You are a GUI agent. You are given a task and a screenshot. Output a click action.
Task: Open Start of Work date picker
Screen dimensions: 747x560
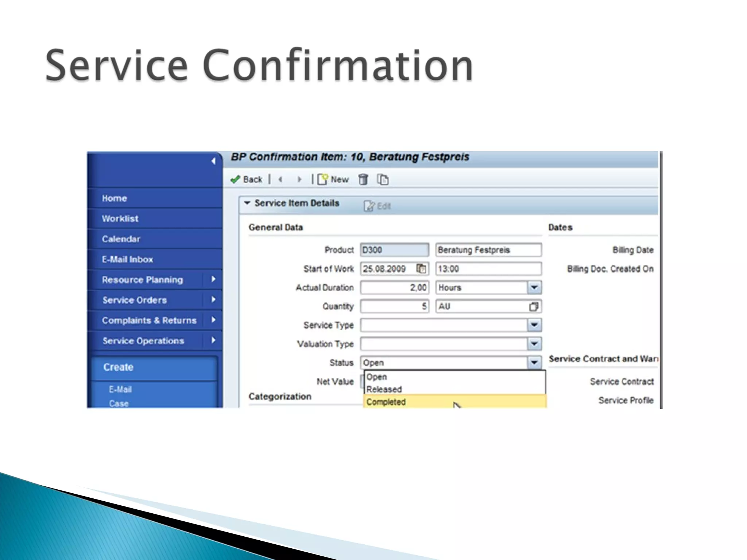point(421,269)
